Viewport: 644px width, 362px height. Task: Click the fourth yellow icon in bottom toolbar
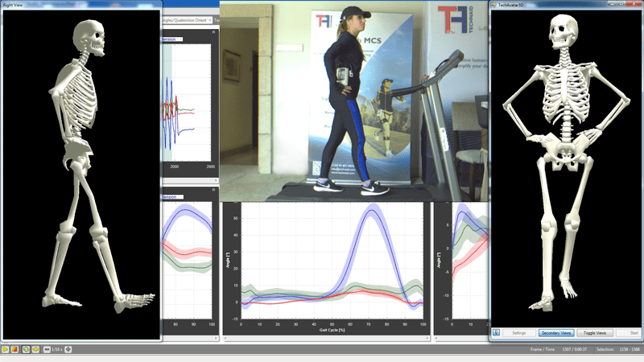click(x=35, y=350)
